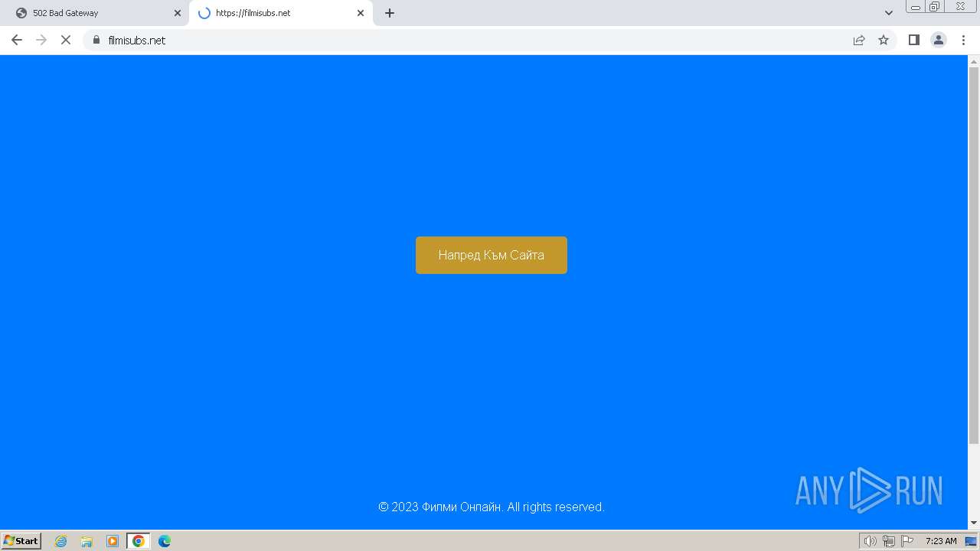This screenshot has width=980, height=551.
Task: Click the Напред Към Сайта button
Action: point(492,255)
